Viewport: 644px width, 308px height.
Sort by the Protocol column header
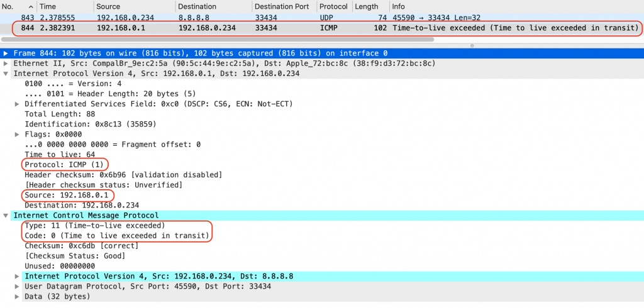click(332, 6)
